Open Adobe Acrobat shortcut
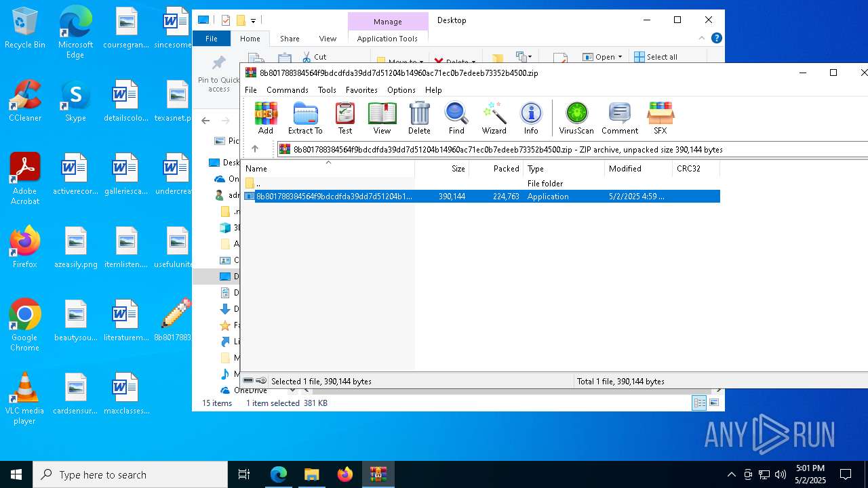The width and height of the screenshot is (868, 488). coord(25,179)
